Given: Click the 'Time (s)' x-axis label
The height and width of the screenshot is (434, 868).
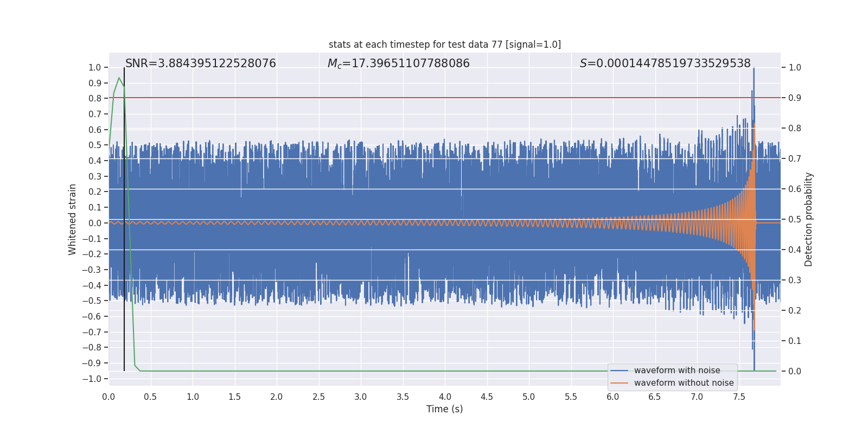Looking at the screenshot, I should click(444, 409).
